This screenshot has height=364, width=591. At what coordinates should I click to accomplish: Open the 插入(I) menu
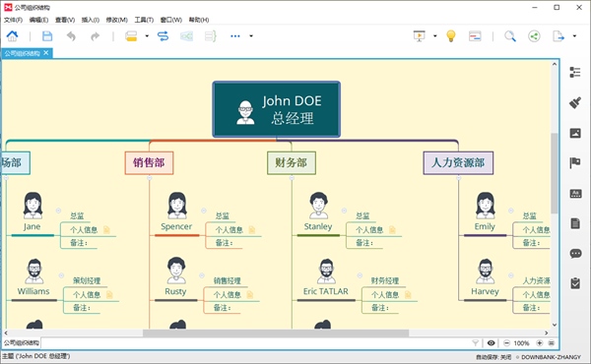[x=91, y=20]
